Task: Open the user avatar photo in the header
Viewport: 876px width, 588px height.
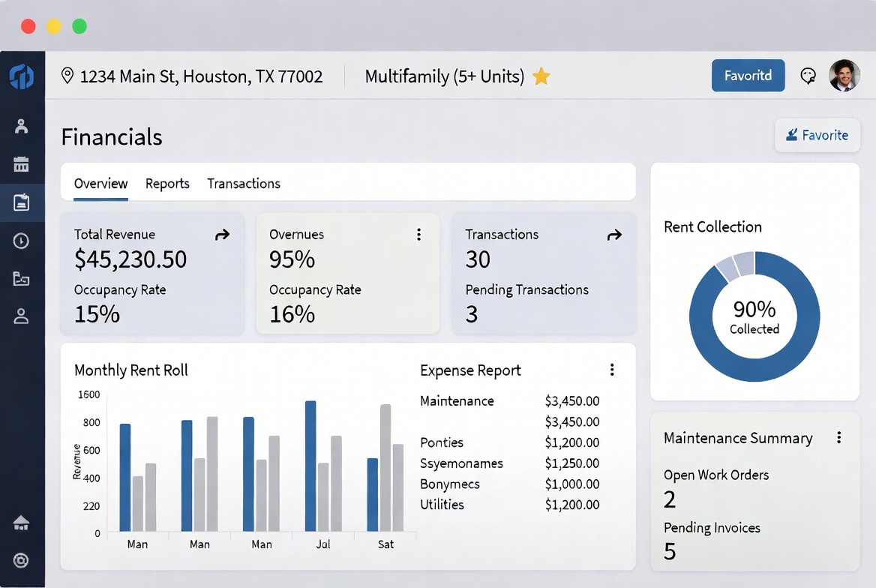Action: point(844,76)
